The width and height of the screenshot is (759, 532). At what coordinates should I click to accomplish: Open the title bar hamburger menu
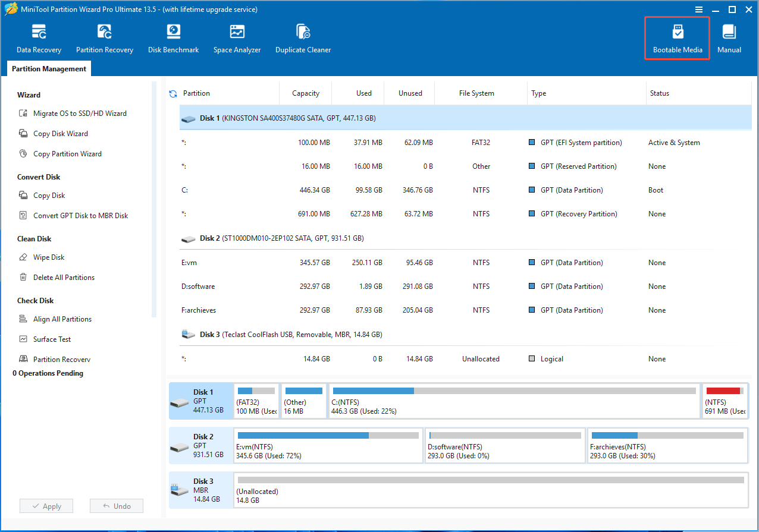tap(700, 10)
